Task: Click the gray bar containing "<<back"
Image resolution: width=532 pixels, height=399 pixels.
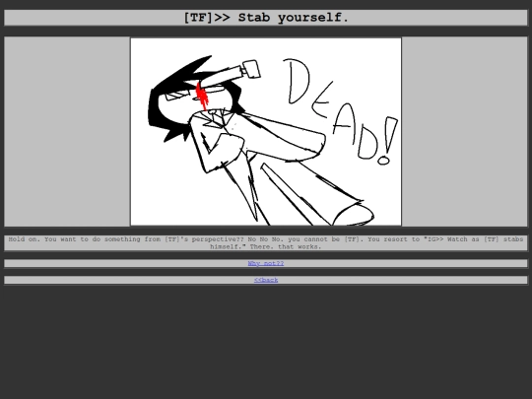Action: click(266, 280)
